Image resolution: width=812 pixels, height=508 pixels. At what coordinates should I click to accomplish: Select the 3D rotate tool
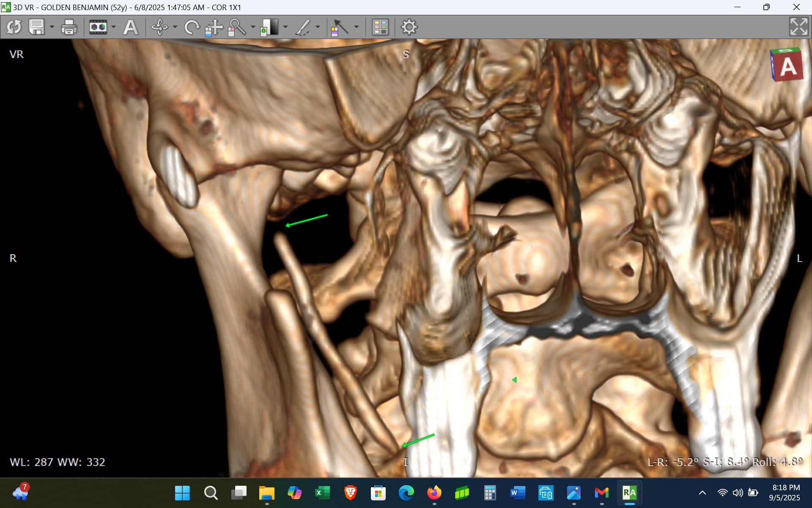pos(159,28)
